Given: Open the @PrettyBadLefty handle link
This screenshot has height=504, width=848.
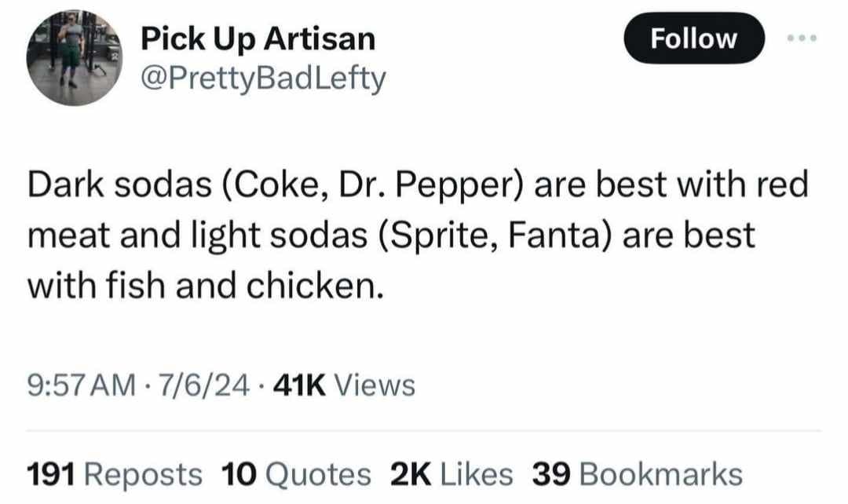Looking at the screenshot, I should [261, 78].
